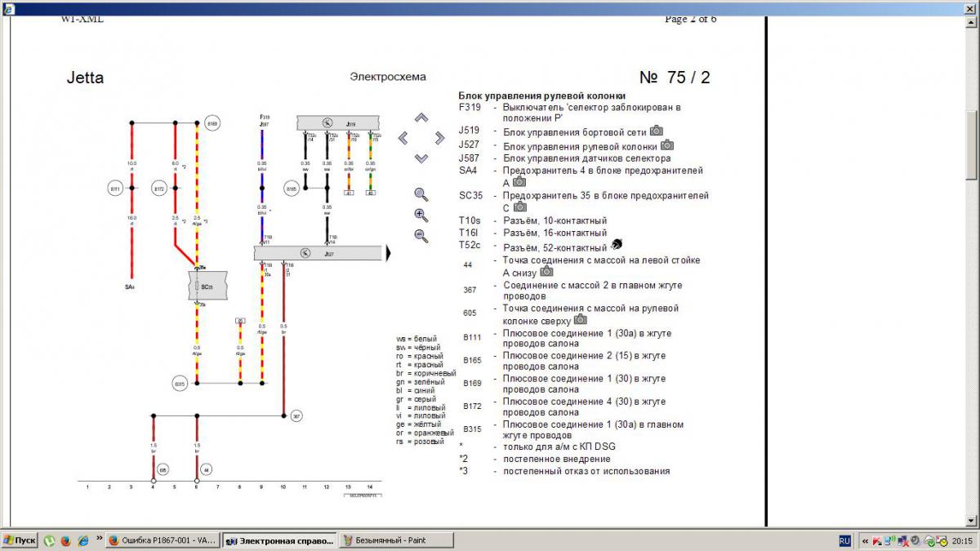
Task: Open photo of ground point 605
Action: click(x=580, y=319)
